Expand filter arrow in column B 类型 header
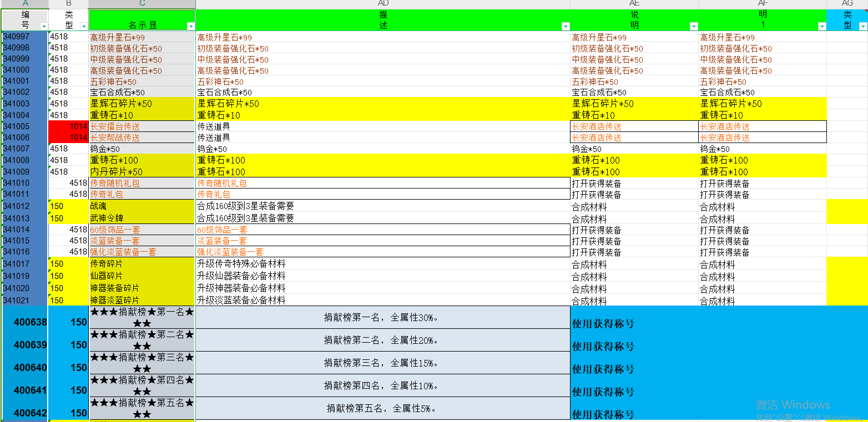This screenshot has height=422, width=868. point(84,26)
